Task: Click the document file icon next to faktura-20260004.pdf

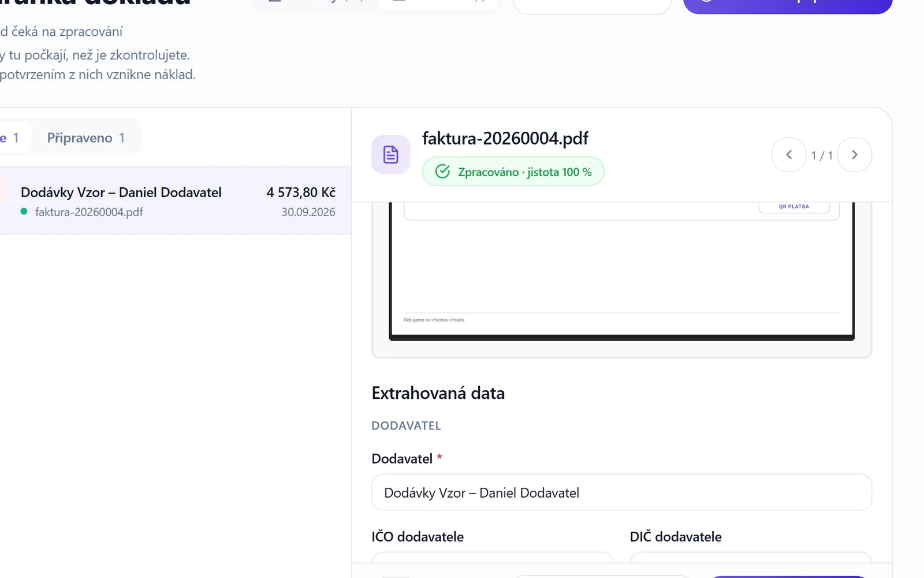Action: tap(391, 154)
